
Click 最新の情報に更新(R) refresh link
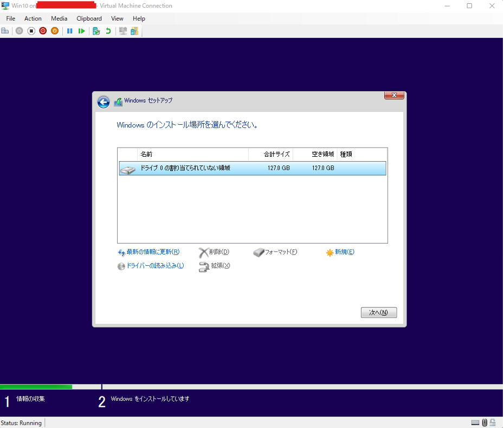149,252
